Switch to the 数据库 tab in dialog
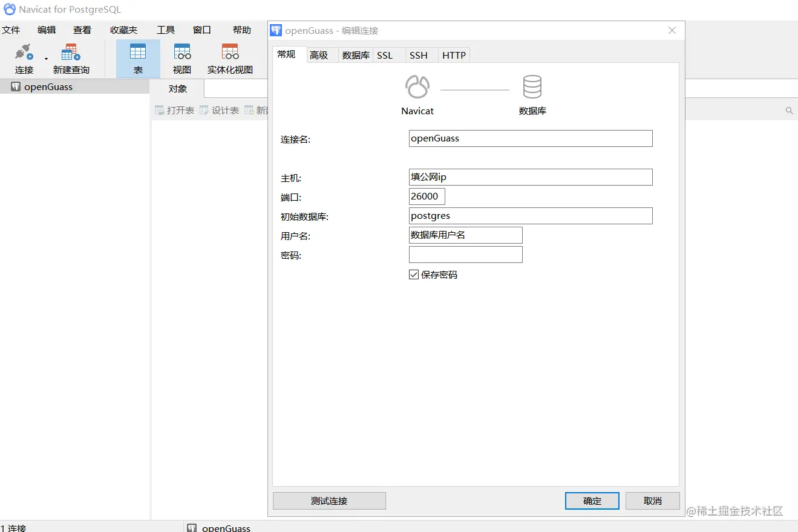Screen dimensions: 798x532 [x=356, y=55]
